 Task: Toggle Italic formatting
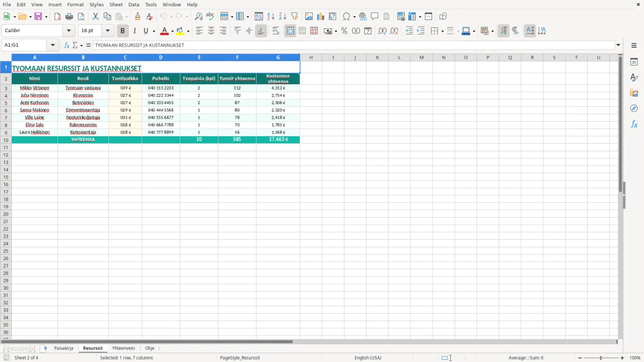134,31
